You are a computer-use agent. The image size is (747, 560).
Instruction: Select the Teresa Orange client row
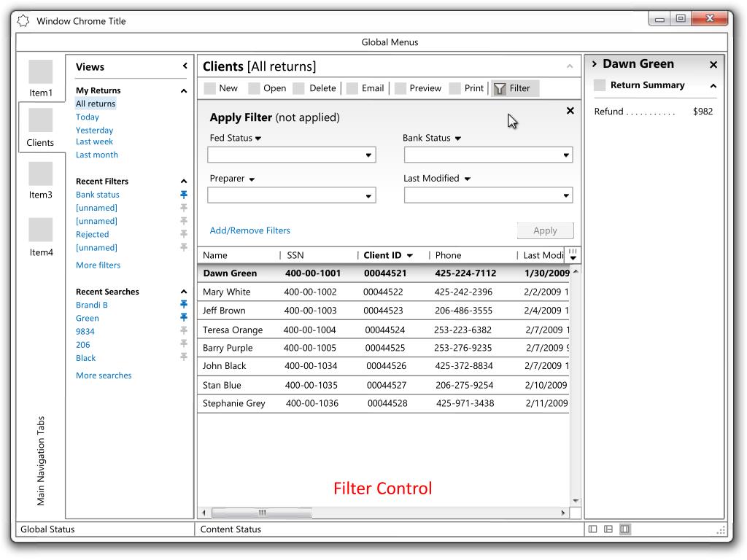pyautogui.click(x=233, y=330)
